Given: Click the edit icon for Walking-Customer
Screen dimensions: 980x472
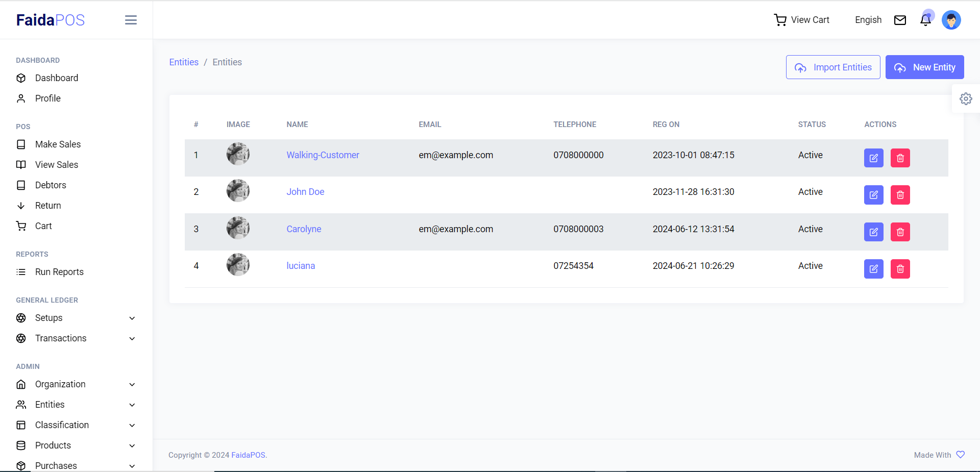Looking at the screenshot, I should pos(873,158).
